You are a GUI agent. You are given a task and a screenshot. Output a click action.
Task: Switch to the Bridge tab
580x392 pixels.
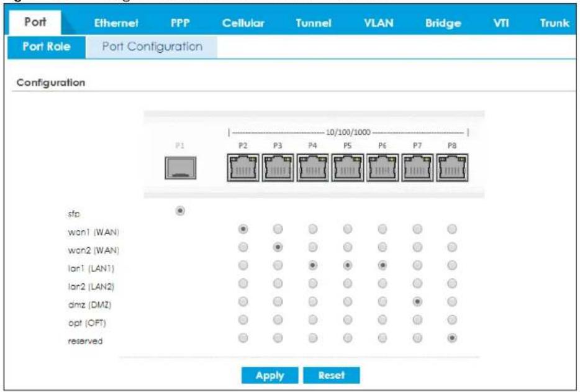pyautogui.click(x=443, y=23)
